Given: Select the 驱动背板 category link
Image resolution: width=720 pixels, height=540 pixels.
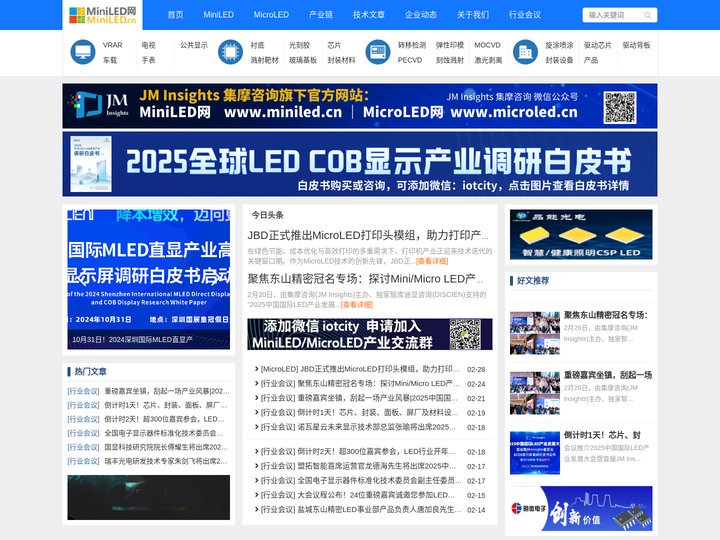Looking at the screenshot, I should point(636,45).
